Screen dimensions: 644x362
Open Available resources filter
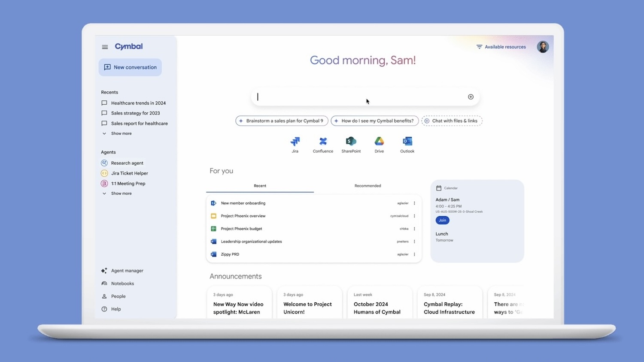click(x=501, y=47)
